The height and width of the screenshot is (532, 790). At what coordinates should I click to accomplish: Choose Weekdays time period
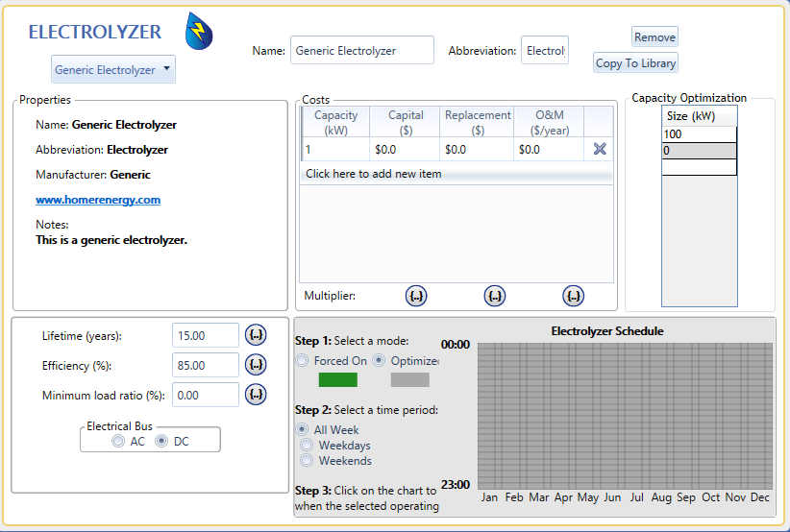tap(307, 445)
